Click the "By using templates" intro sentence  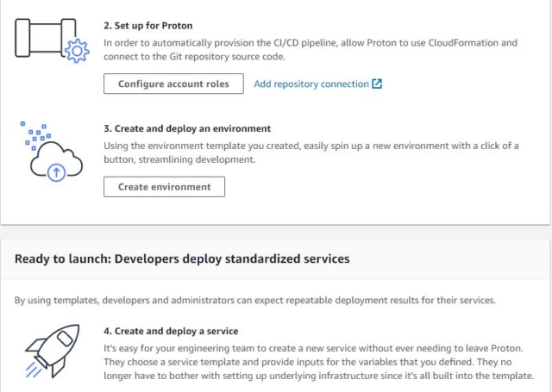coord(255,300)
